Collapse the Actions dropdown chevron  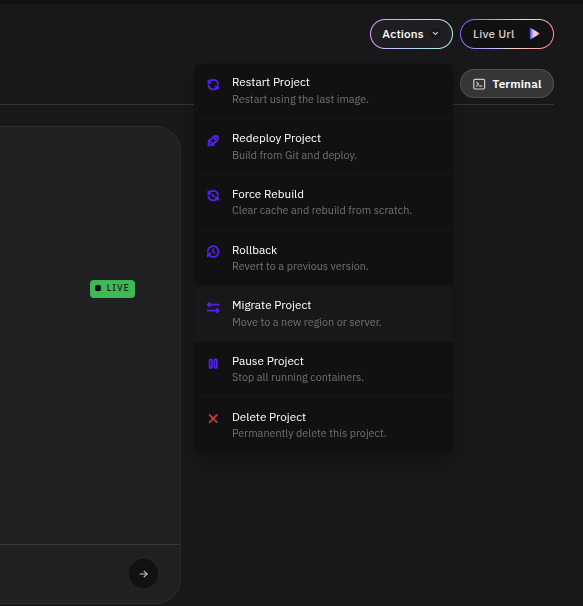click(435, 34)
